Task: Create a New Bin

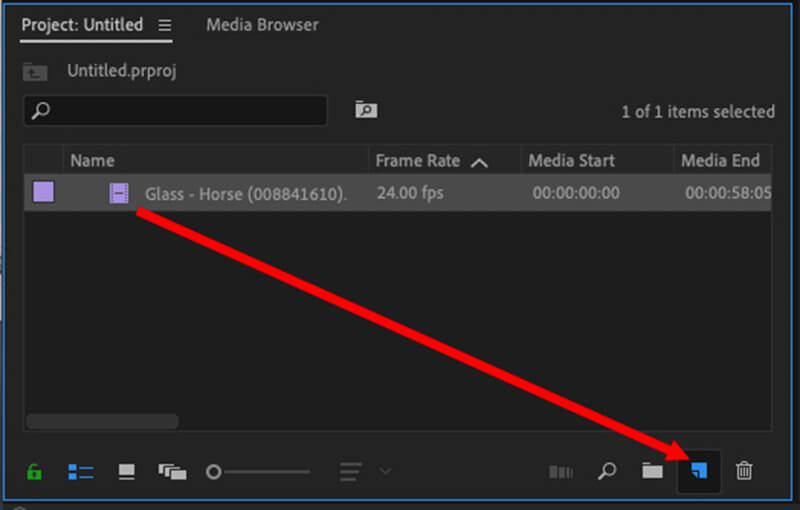Action: pyautogui.click(x=653, y=471)
